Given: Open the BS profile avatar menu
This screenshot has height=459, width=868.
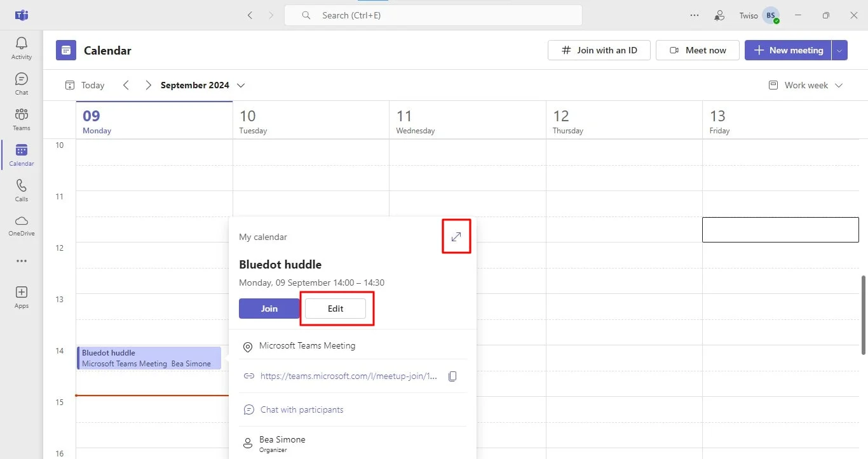Looking at the screenshot, I should tap(771, 15).
